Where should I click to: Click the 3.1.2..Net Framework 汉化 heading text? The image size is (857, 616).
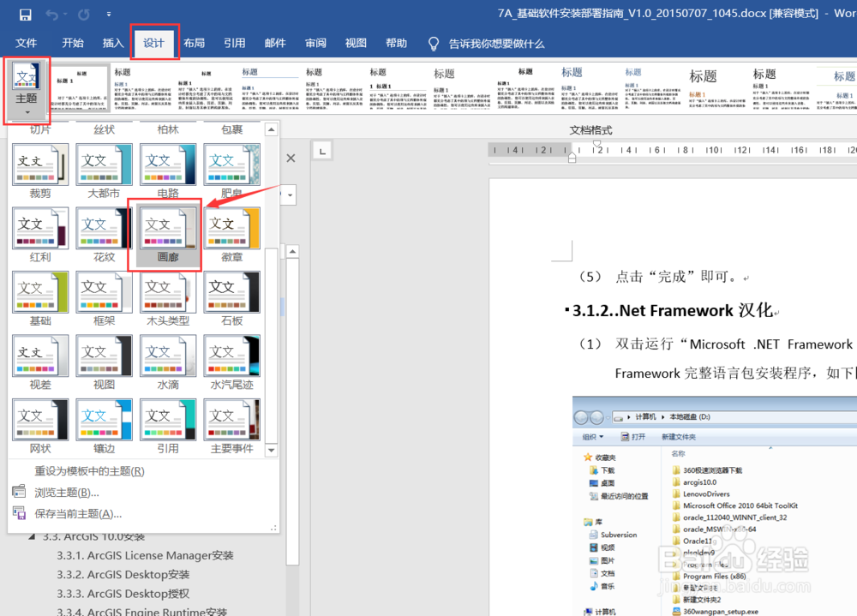(672, 310)
